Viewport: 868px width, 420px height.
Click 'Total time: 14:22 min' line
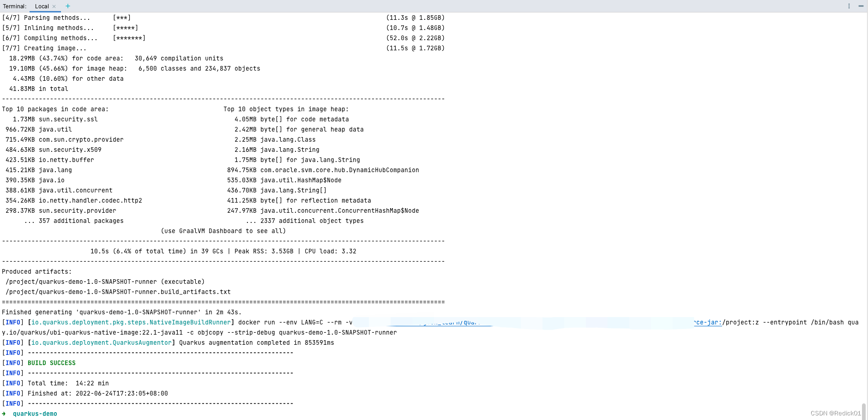point(68,383)
